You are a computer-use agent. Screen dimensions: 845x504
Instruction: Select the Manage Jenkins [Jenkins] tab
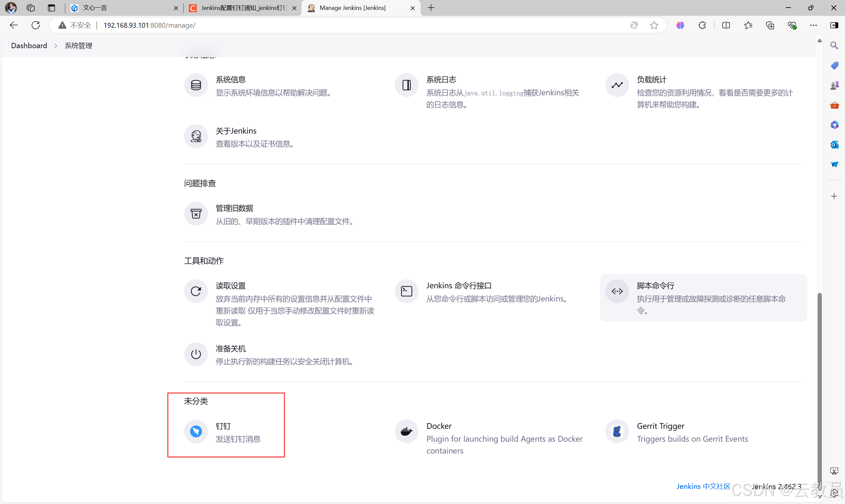point(360,8)
